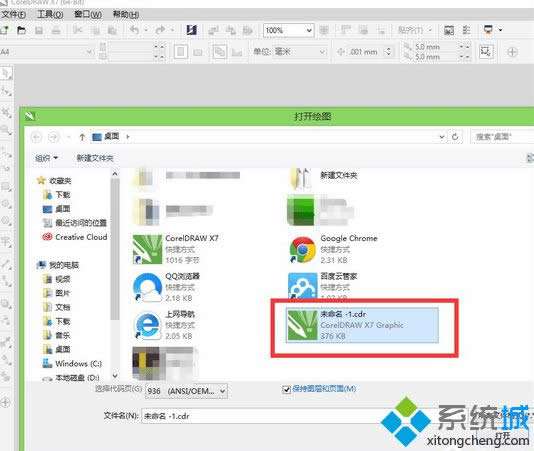Click the 桌面 breadcrumb in address bar
Viewport: 534px width, 451px height.
111,137
